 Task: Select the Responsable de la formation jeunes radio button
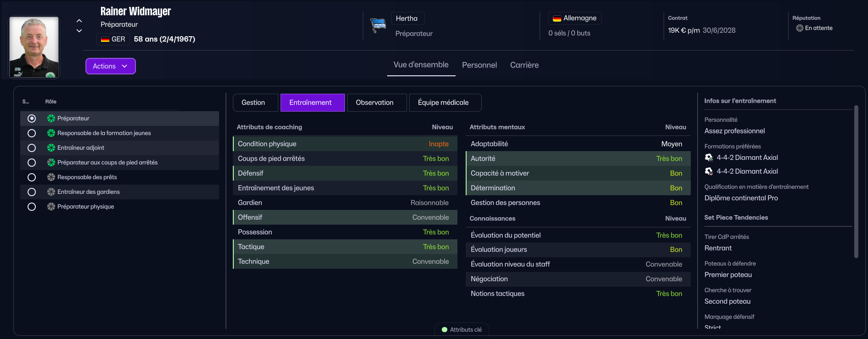[x=32, y=133]
